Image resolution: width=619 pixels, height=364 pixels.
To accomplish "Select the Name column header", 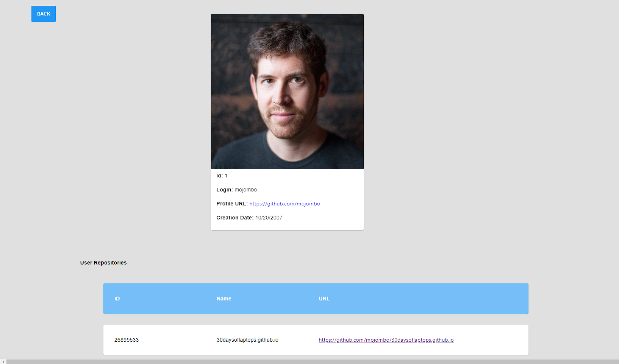I will click(224, 299).
